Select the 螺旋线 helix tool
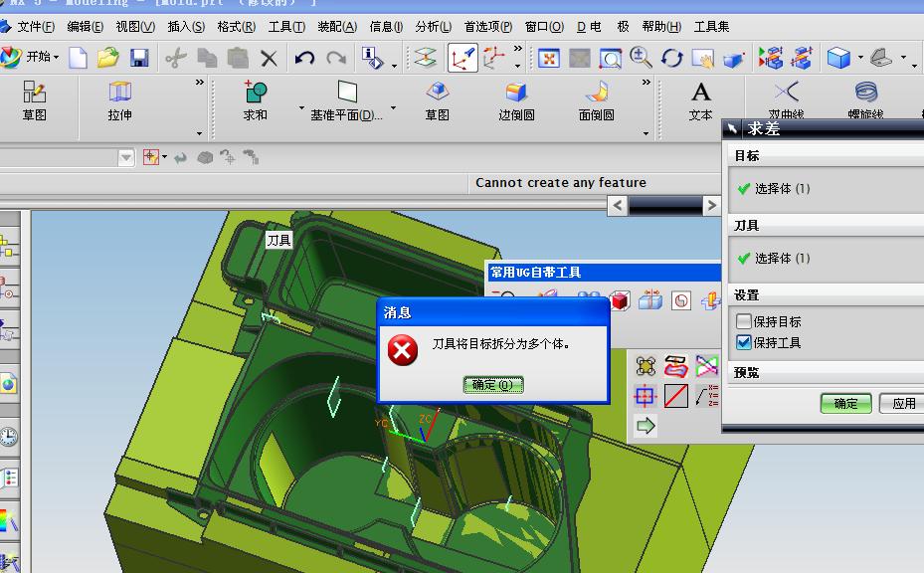This screenshot has width=924, height=573. pos(865,100)
